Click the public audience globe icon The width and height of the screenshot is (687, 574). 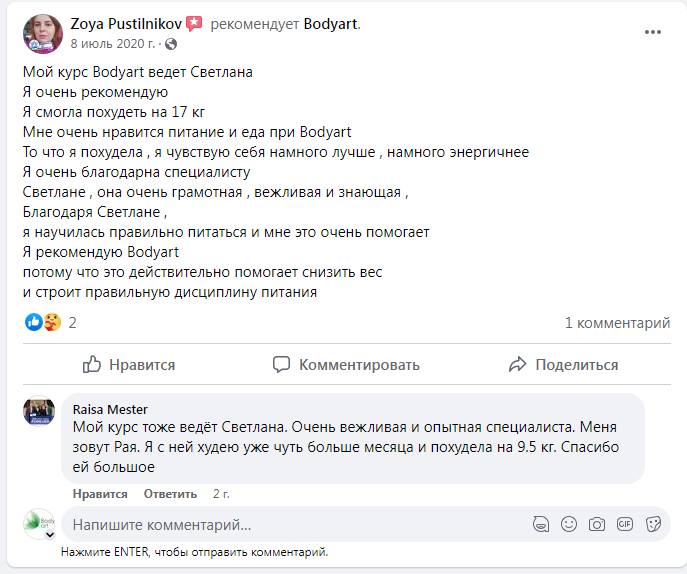coord(170,44)
